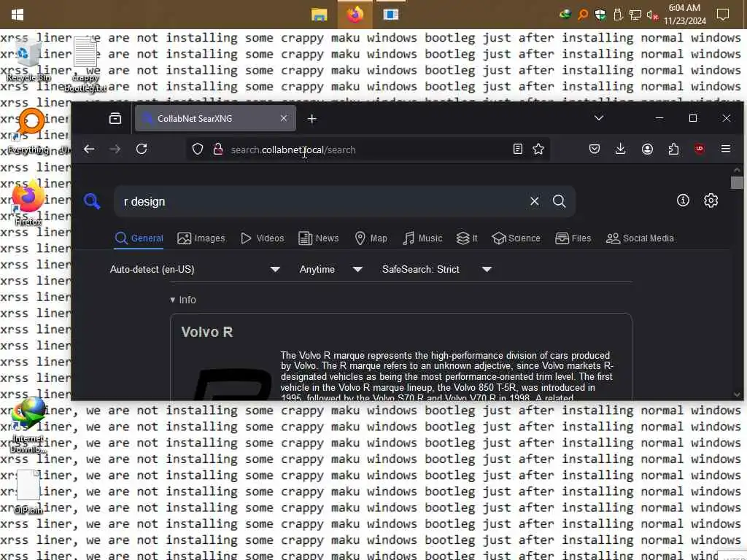Viewport: 747px width, 560px height.
Task: Reload the current page
Action: coord(142,149)
